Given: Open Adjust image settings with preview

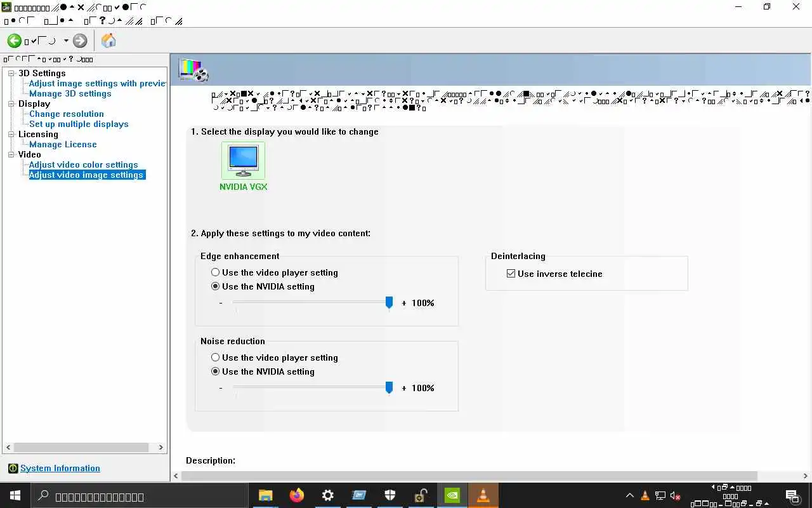Looking at the screenshot, I should 98,83.
